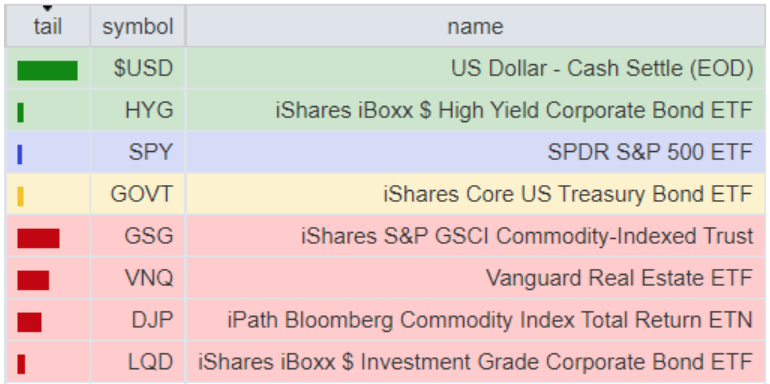The image size is (770, 384).
Task: Click the green $USD tail bar
Action: tap(47, 71)
